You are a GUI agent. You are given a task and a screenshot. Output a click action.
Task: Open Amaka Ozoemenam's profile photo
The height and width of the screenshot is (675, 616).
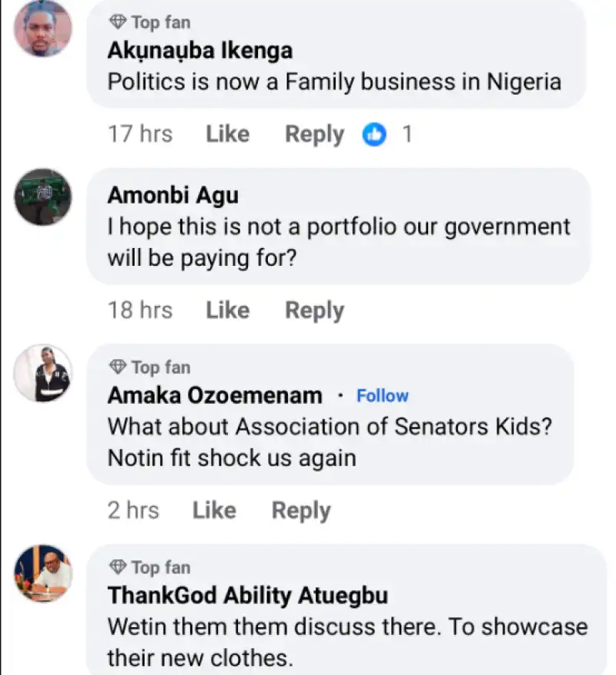coord(43,373)
